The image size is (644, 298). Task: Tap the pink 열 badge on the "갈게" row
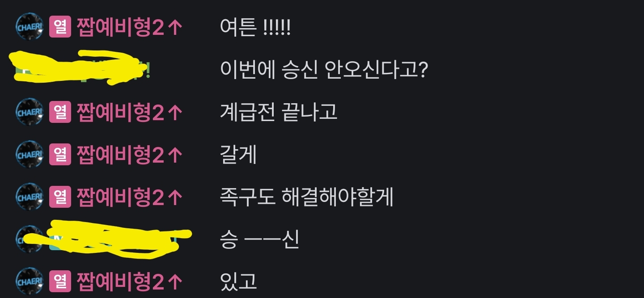(60, 155)
